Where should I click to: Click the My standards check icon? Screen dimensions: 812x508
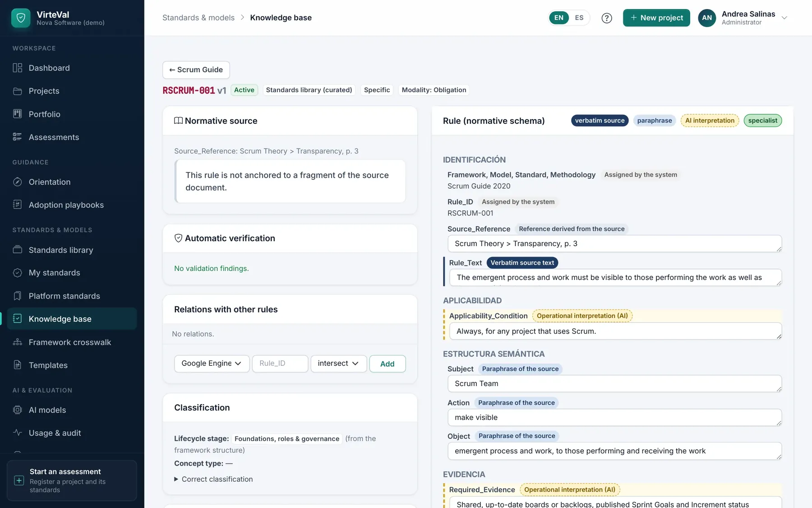18,273
